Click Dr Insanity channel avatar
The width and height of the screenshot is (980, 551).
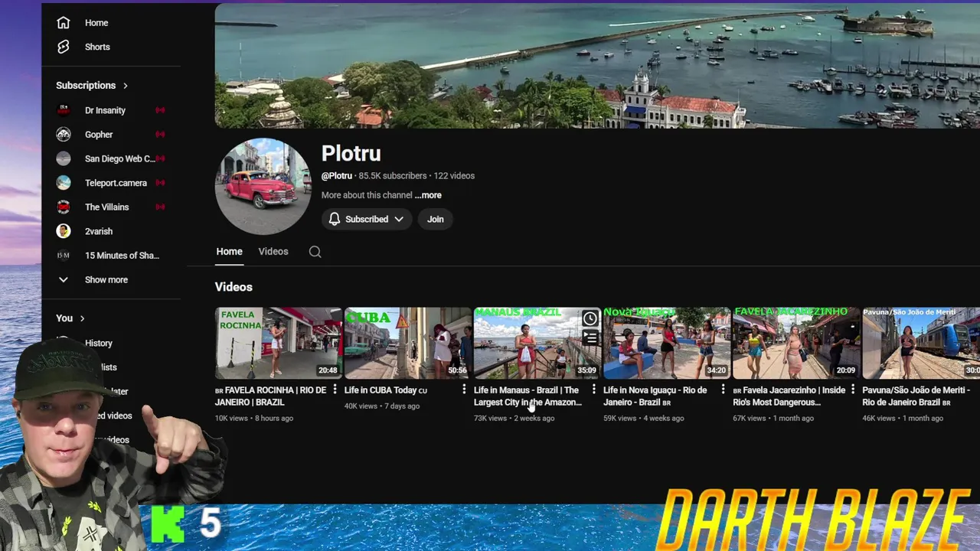pyautogui.click(x=64, y=110)
